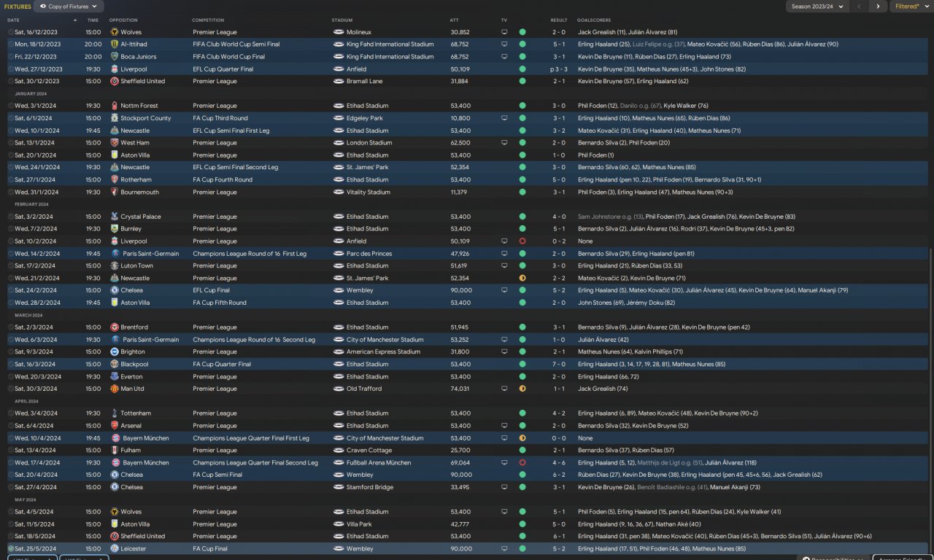Open the p 3 - 3 result against Liverpool
Screen dimensions: 934x560
click(x=557, y=69)
